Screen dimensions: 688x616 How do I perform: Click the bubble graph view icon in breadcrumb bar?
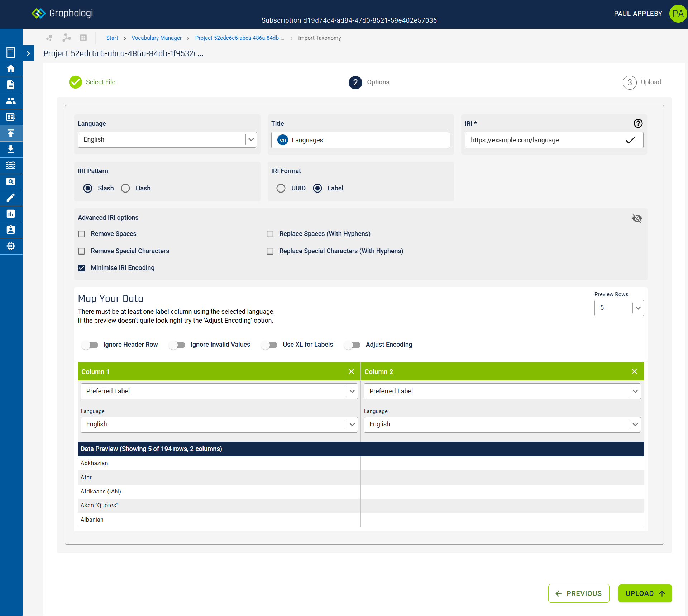click(49, 38)
